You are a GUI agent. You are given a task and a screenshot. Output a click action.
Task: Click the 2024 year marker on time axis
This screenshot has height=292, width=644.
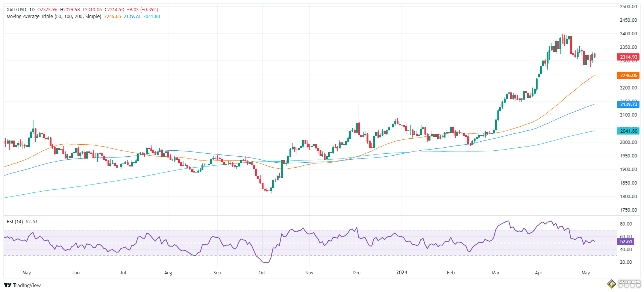(x=402, y=273)
